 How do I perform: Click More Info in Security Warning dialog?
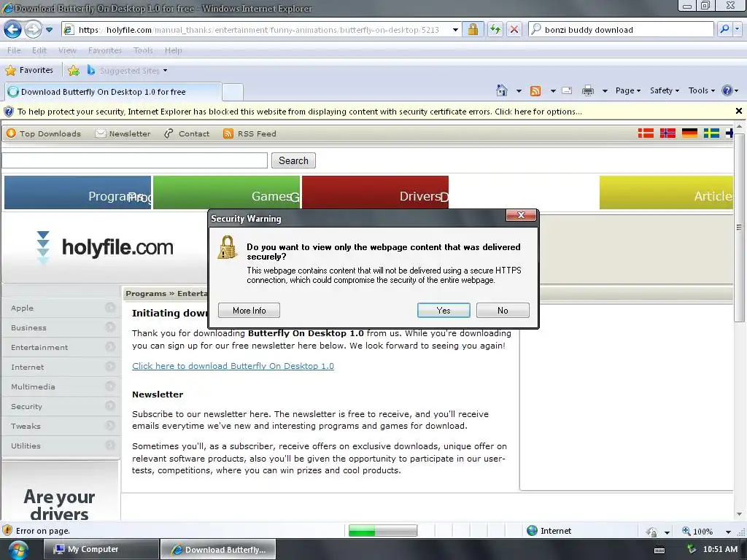point(249,311)
